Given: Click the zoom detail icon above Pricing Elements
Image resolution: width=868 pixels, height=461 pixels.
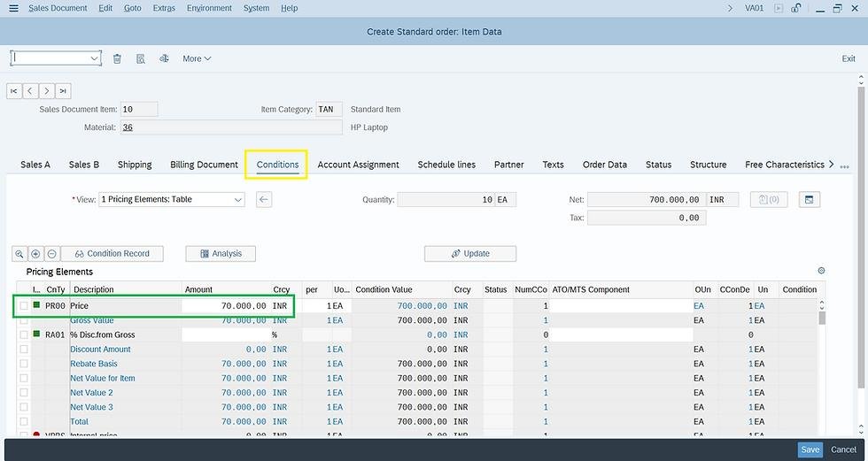Looking at the screenshot, I should (19, 254).
